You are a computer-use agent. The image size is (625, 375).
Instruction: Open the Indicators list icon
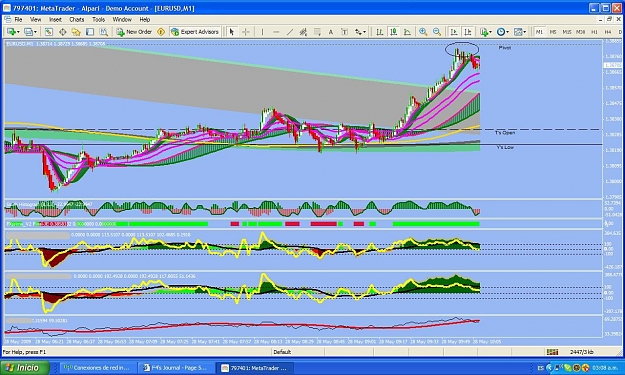pyautogui.click(x=484, y=32)
